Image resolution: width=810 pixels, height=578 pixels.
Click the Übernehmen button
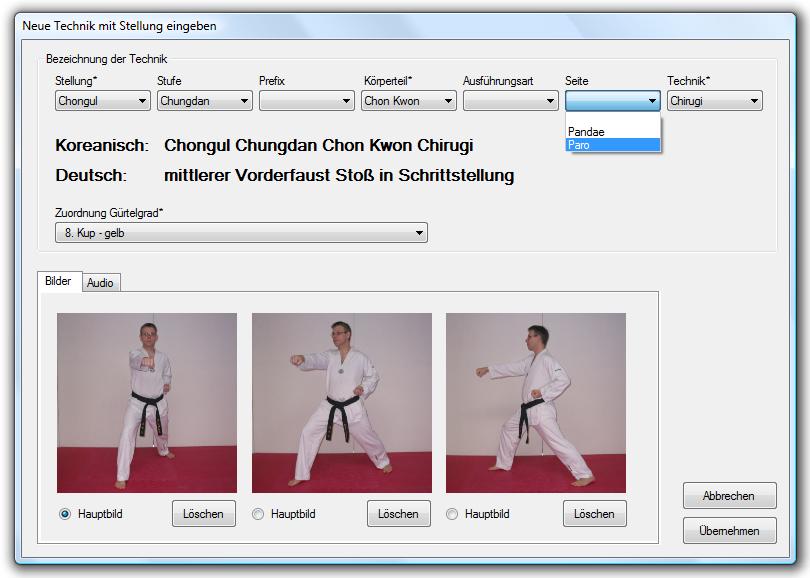coord(729,530)
